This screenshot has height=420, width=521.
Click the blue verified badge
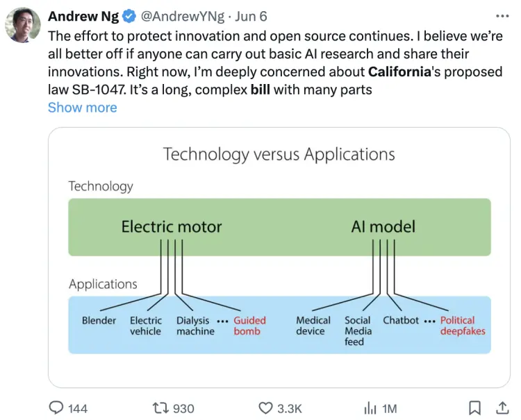tap(129, 16)
